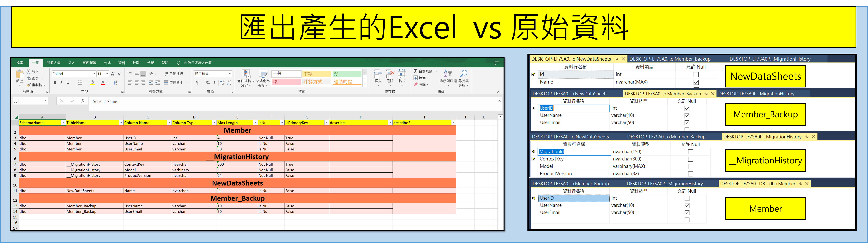This screenshot has height=243, width=868.
Task: Click the 自動換行 wrap text button
Action: pyautogui.click(x=174, y=74)
